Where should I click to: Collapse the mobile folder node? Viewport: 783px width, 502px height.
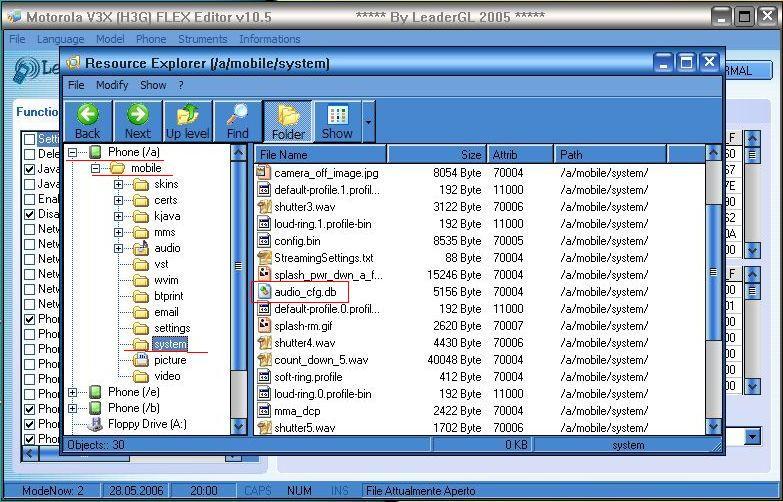tap(95, 168)
